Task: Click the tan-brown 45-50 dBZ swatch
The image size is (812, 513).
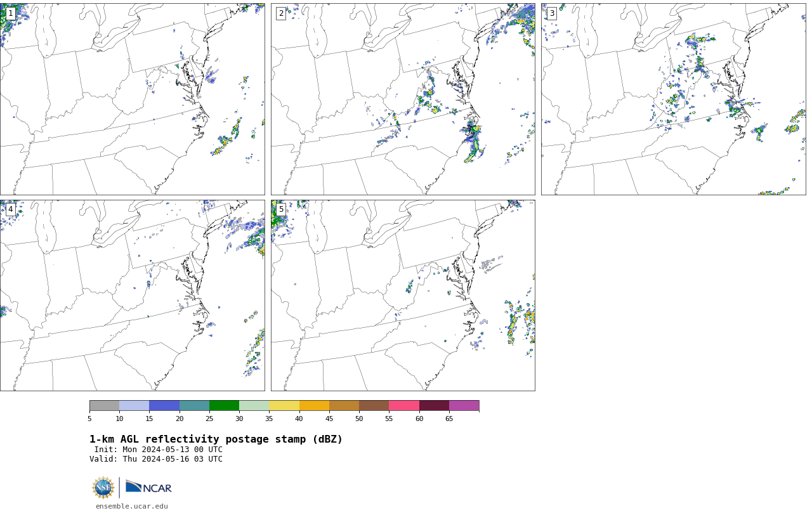Action: (x=344, y=406)
